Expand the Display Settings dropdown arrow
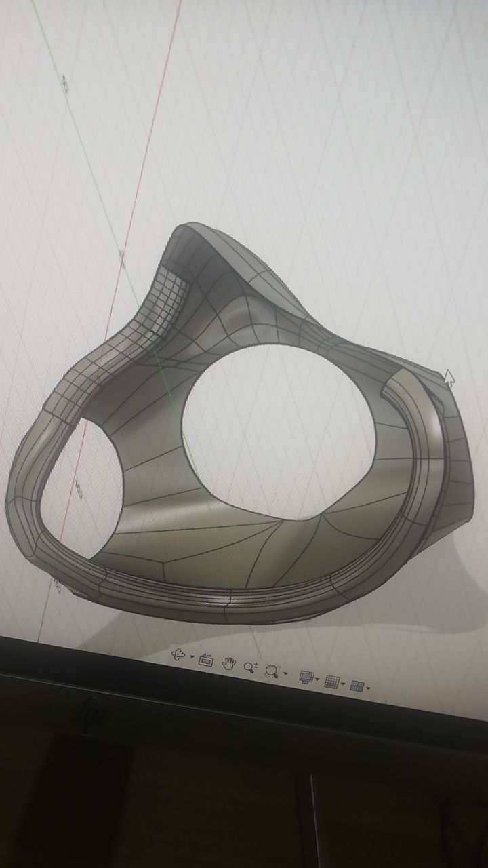This screenshot has height=868, width=488. click(318, 679)
